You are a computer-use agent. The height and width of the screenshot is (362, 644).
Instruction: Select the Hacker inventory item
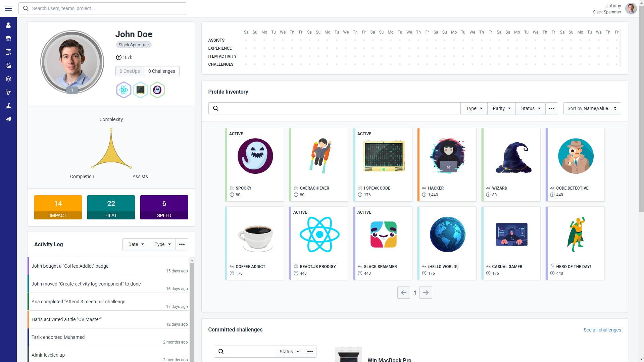pos(447,165)
